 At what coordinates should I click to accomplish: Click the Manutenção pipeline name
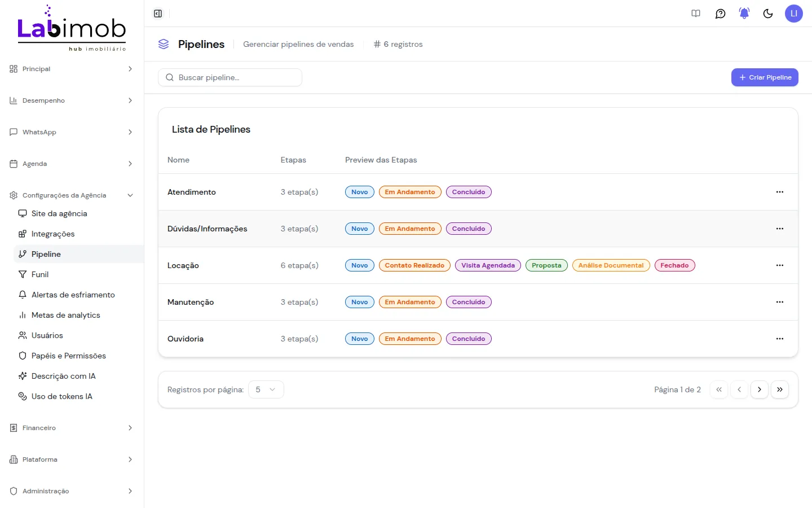(191, 302)
